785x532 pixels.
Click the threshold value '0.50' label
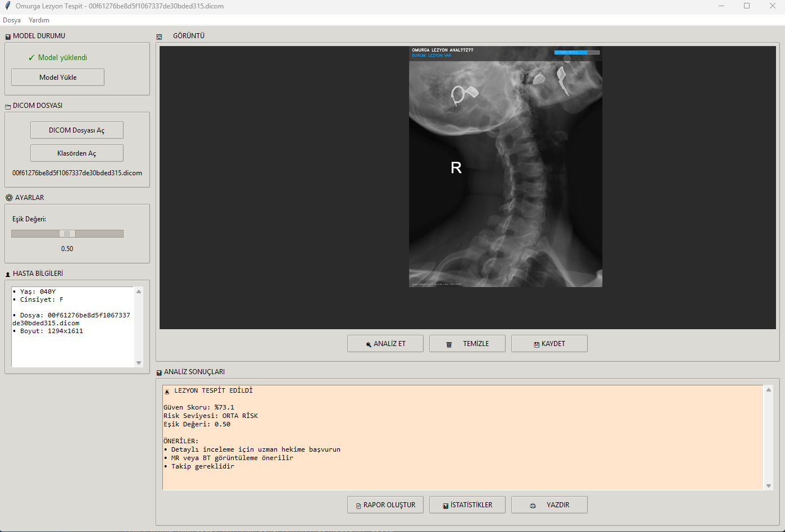click(x=67, y=249)
